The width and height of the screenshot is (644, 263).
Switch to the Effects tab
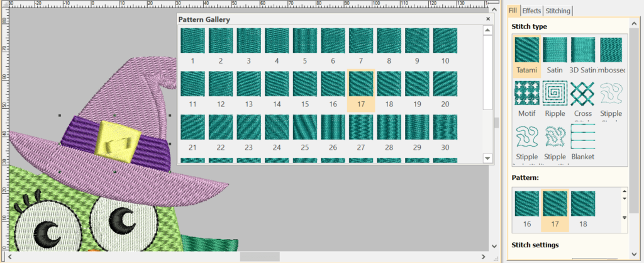531,11
